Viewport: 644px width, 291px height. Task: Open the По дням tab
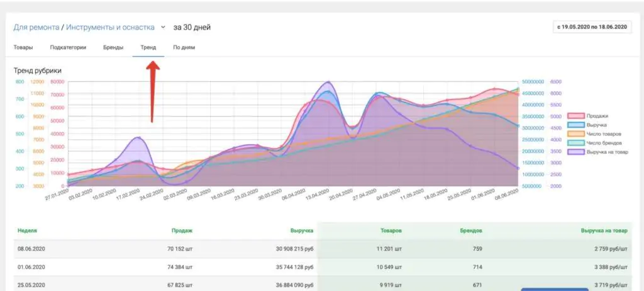point(184,47)
